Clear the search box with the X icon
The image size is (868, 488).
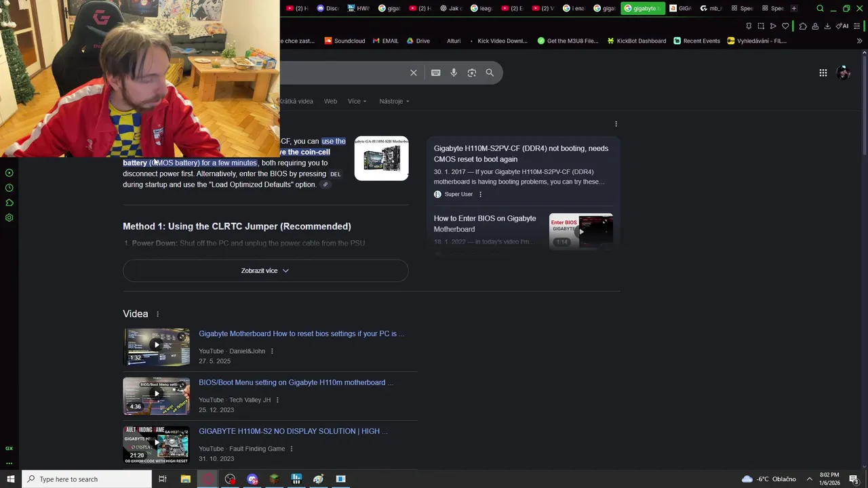pyautogui.click(x=414, y=73)
